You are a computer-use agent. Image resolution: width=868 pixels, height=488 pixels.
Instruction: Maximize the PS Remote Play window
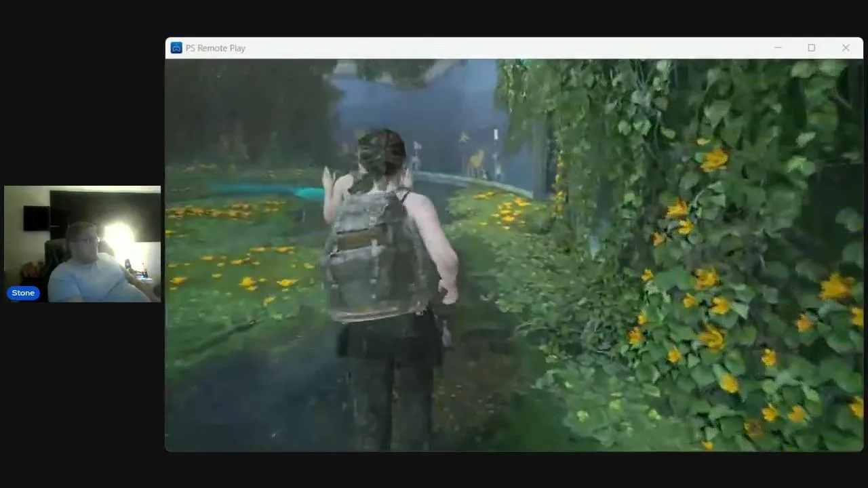pyautogui.click(x=811, y=48)
